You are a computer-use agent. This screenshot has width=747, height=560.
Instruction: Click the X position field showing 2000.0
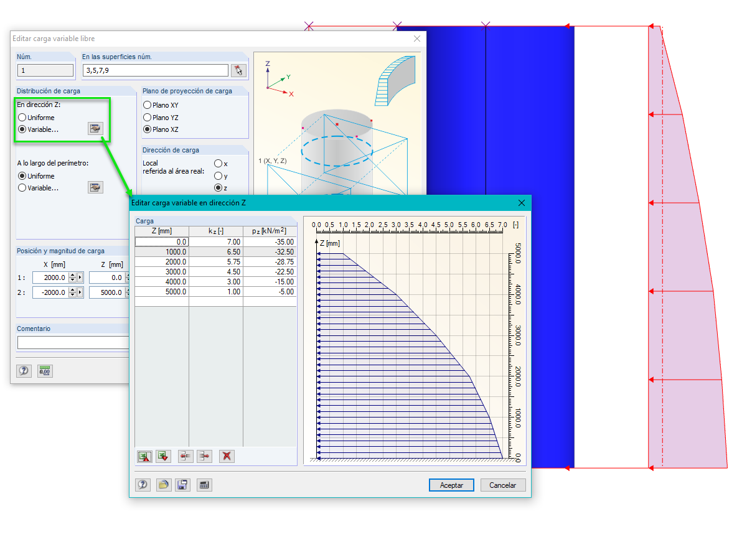tap(50, 278)
